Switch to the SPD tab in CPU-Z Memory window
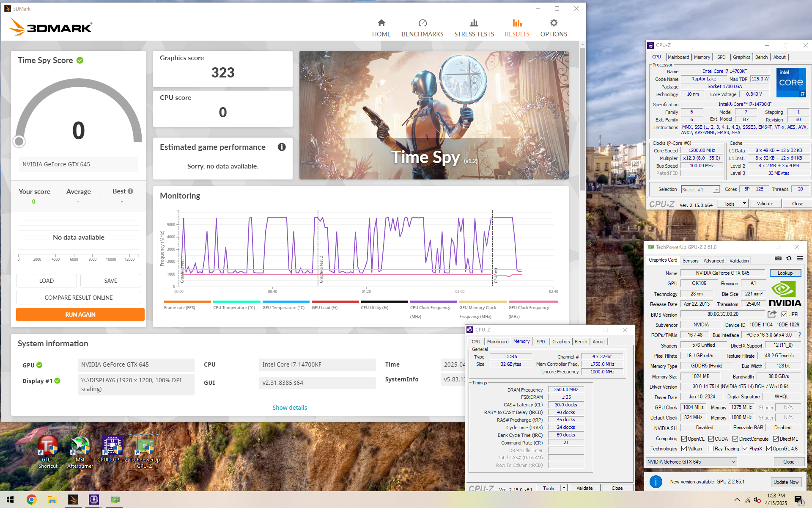Viewport: 812px width, 508px height. pyautogui.click(x=540, y=342)
